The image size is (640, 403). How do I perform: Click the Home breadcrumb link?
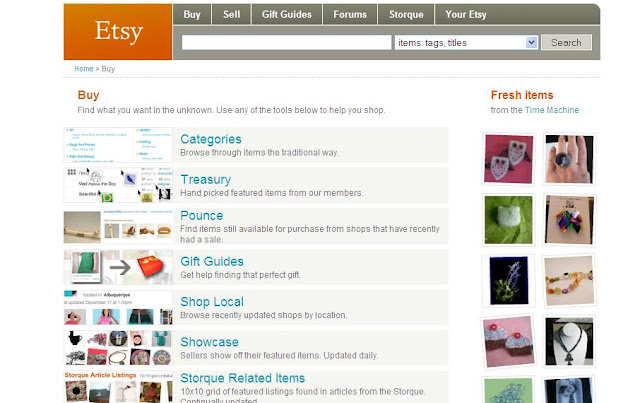tap(84, 69)
